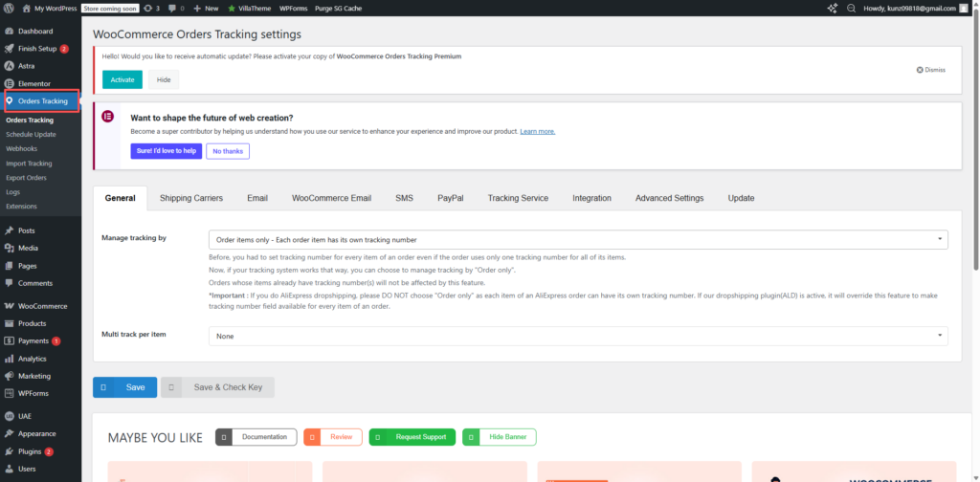Viewport: 980px width, 482px height.
Task: Dismiss the activation notice
Action: pos(931,70)
